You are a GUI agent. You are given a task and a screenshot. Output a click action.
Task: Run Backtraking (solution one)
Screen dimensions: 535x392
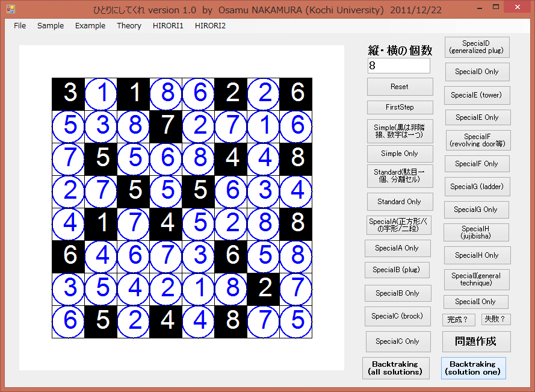click(474, 368)
